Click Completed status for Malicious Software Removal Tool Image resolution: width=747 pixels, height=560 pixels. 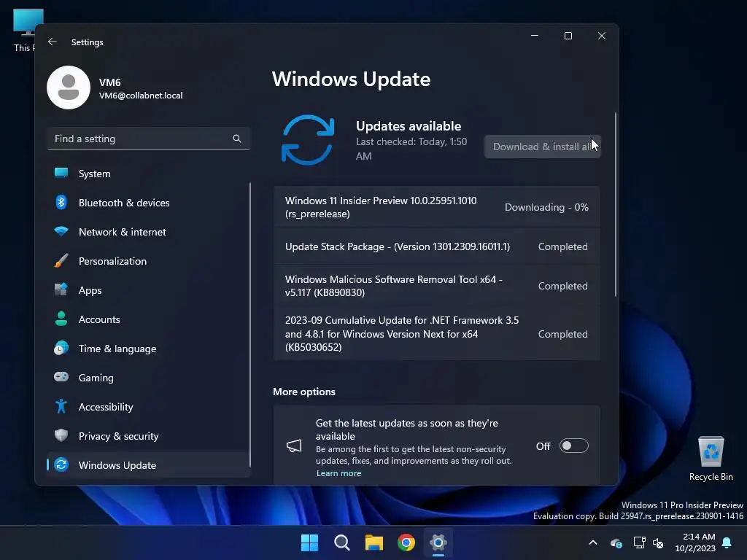562,286
